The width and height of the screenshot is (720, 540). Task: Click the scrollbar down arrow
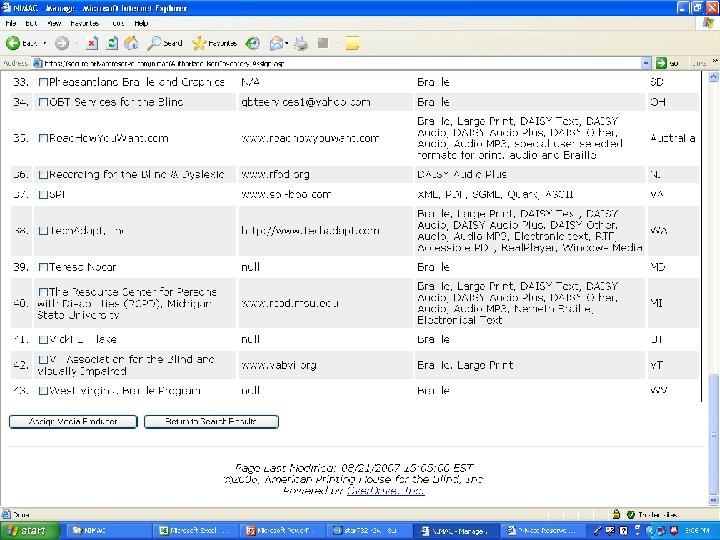click(714, 501)
